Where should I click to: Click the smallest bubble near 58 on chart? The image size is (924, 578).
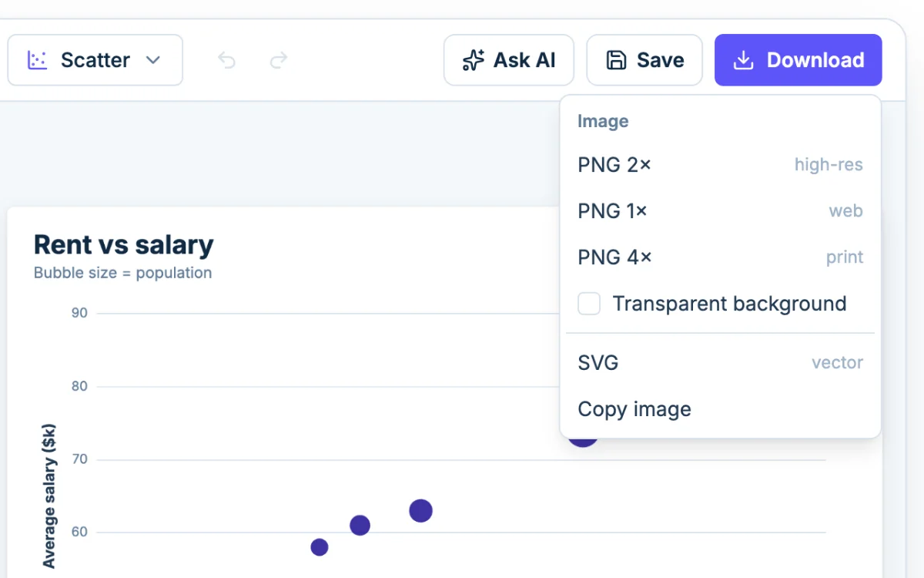tap(320, 547)
